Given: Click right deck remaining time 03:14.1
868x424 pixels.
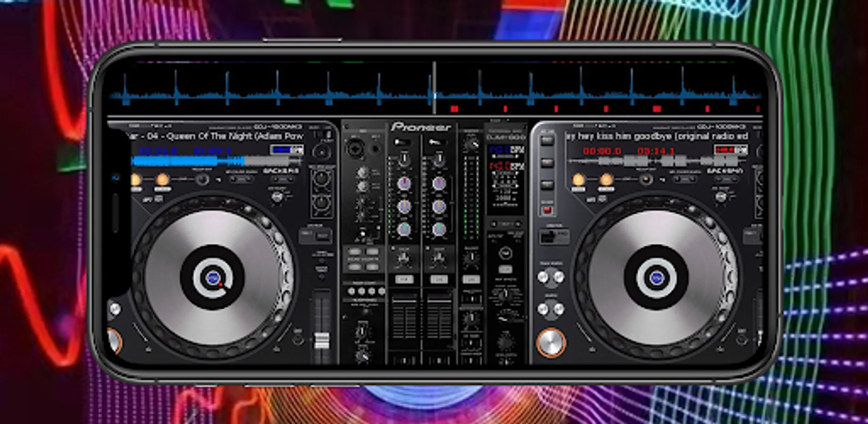Looking at the screenshot, I should click(x=656, y=151).
